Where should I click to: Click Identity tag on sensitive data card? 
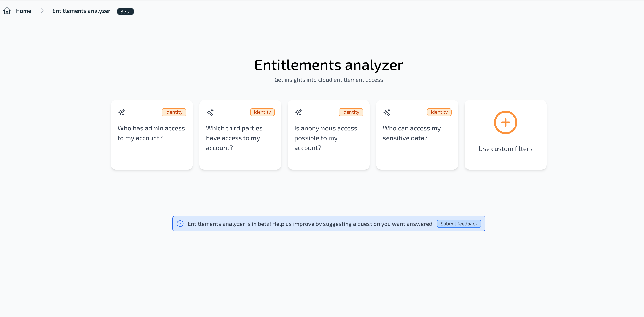(x=439, y=112)
